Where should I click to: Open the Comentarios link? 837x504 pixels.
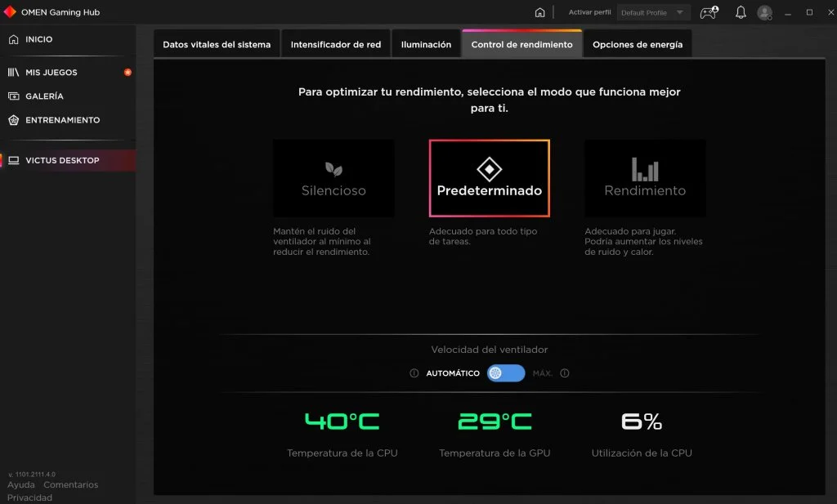click(70, 484)
